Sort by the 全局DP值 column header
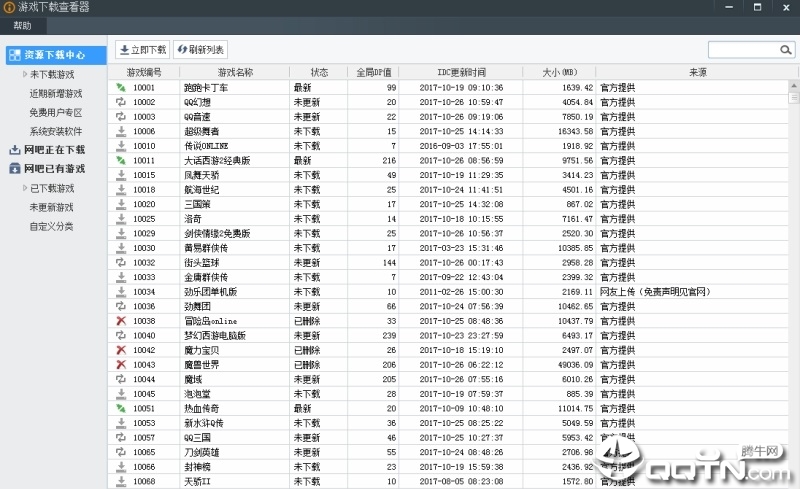This screenshot has height=489, width=800. point(373,72)
